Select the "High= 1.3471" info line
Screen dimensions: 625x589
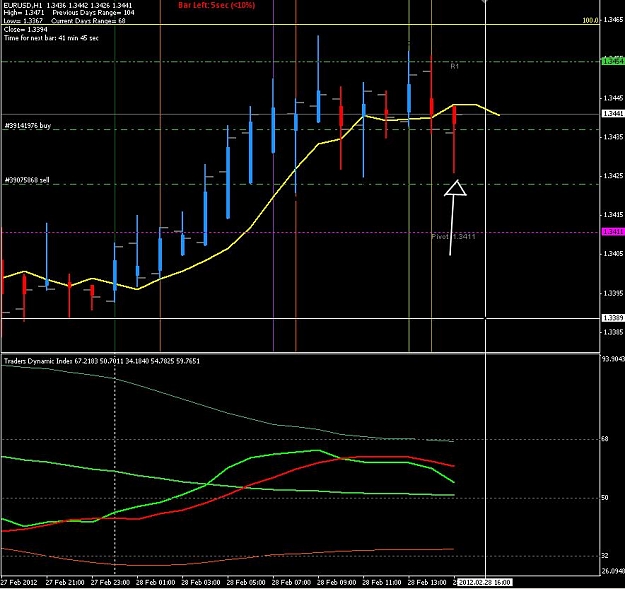click(x=24, y=13)
